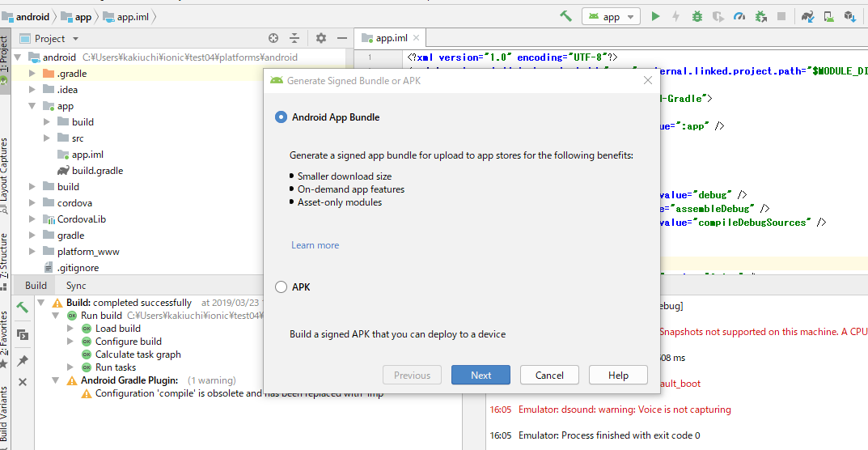Collapse the Run build node
This screenshot has height=450, width=868.
(55, 316)
